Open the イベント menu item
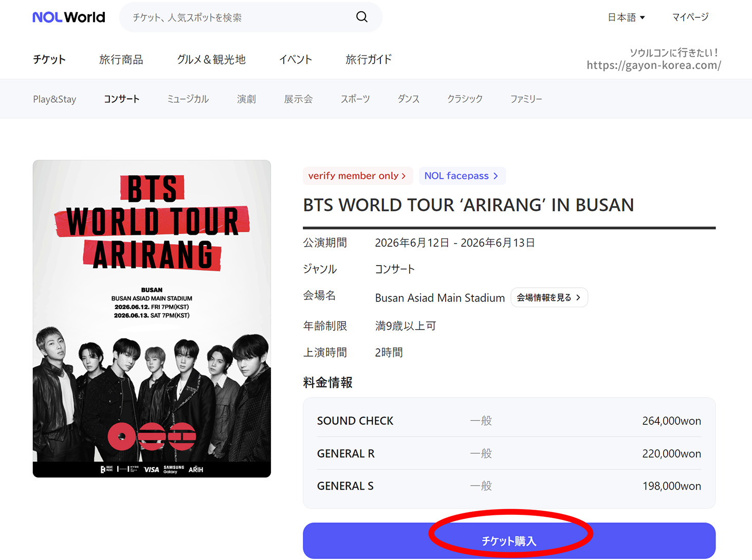 click(x=296, y=60)
